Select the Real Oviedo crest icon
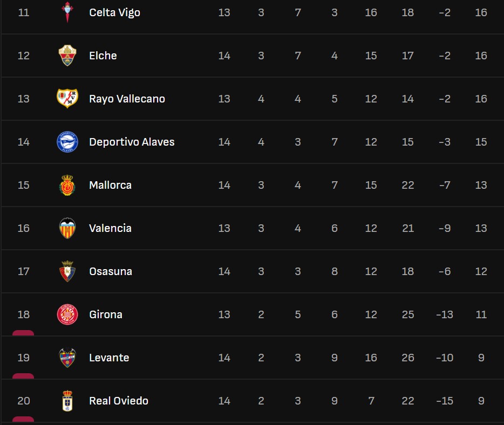Viewport: 504px width, 425px height. tap(67, 401)
